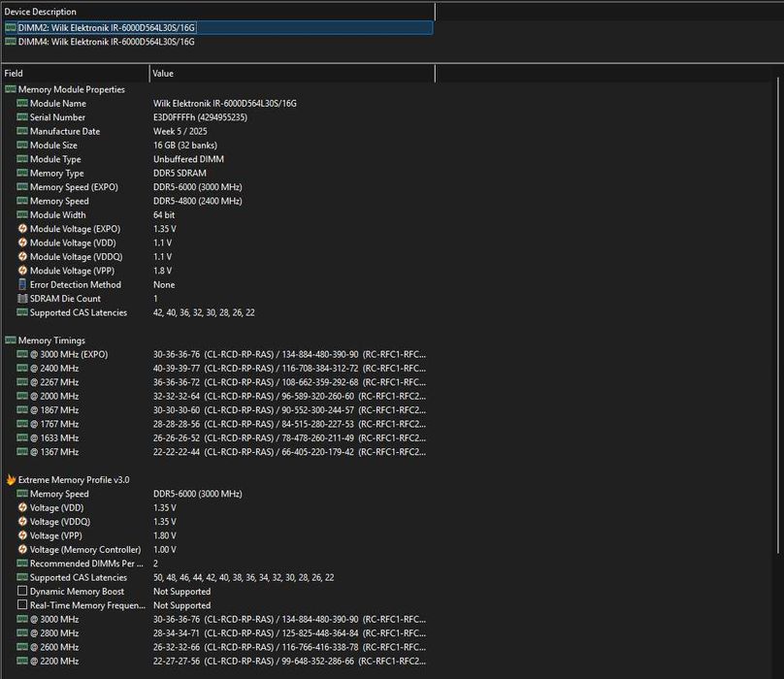Click the @ 2800 MHz row icon
This screenshot has height=679, width=784.
(22, 633)
